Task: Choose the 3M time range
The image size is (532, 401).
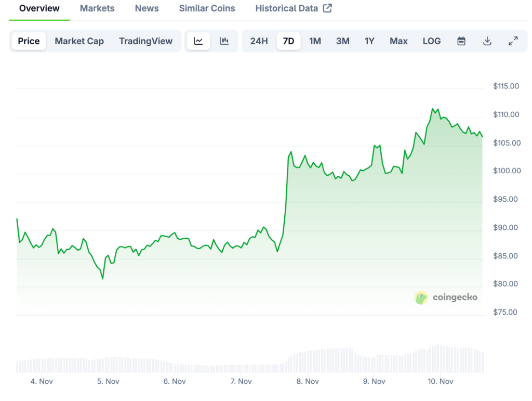Action: [x=342, y=41]
